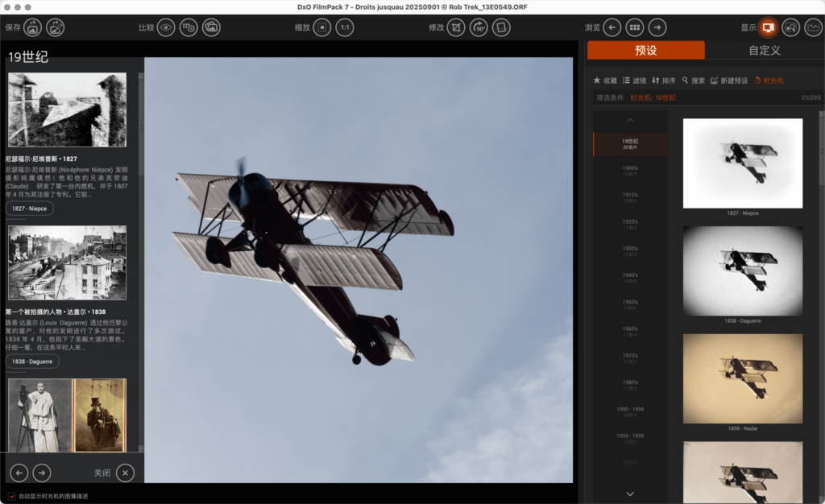The image size is (825, 504).
Task: Open the Niépce 1827 historical photo
Action: coord(67,109)
